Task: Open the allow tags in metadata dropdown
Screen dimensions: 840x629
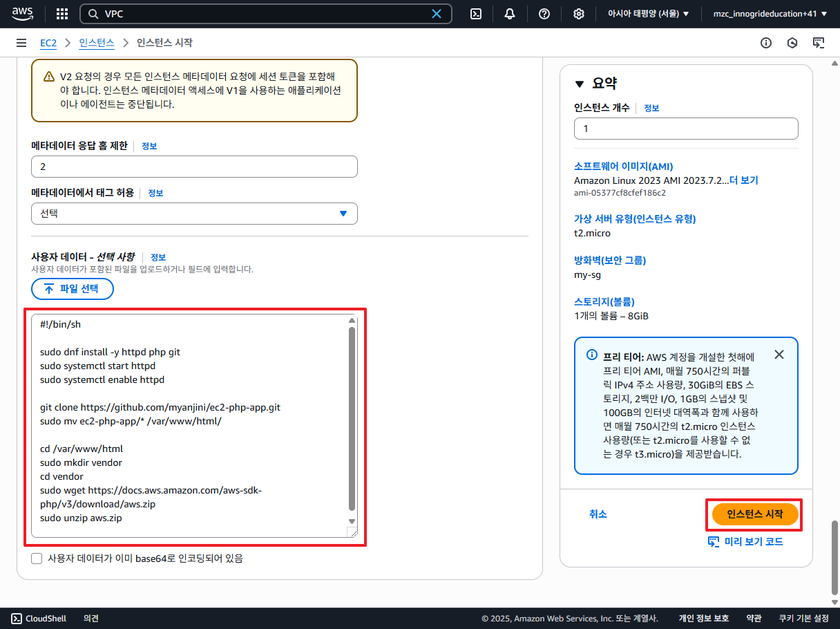Action: pyautogui.click(x=194, y=214)
